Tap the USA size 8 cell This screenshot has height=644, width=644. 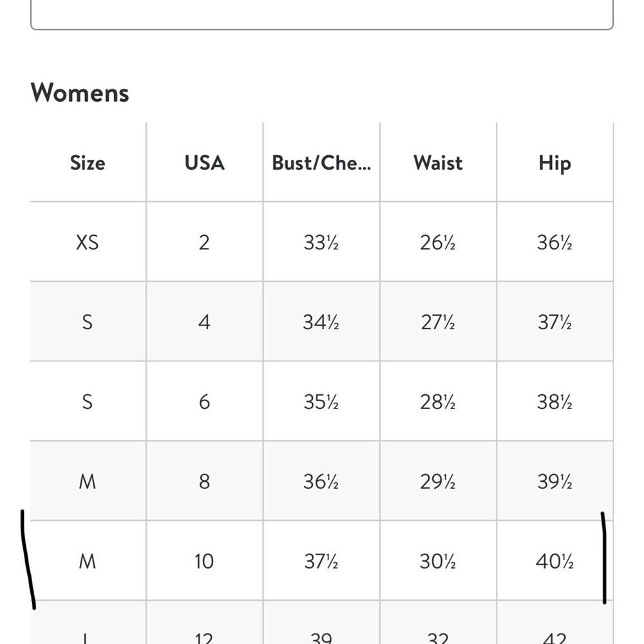click(205, 481)
